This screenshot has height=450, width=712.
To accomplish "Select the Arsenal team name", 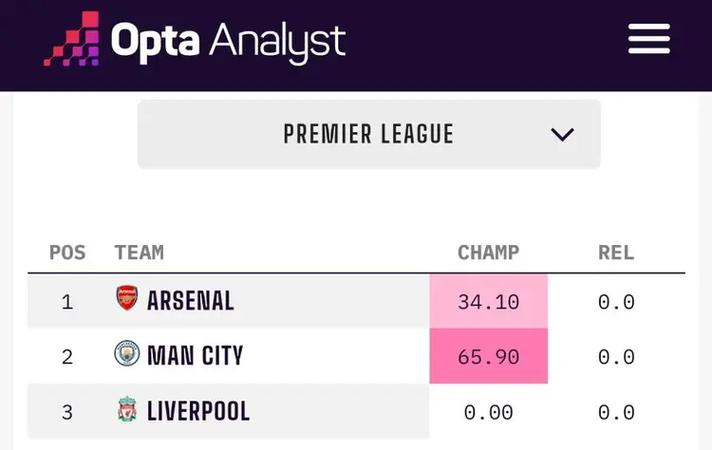I will (x=190, y=301).
